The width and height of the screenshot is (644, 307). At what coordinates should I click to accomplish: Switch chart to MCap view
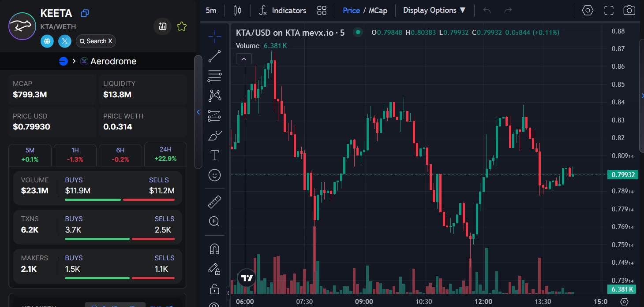[x=378, y=11]
